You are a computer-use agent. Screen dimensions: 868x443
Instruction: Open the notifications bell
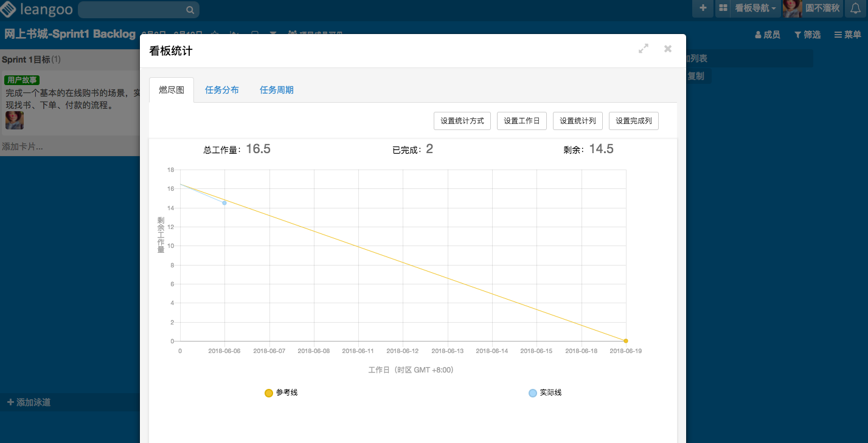pyautogui.click(x=855, y=9)
